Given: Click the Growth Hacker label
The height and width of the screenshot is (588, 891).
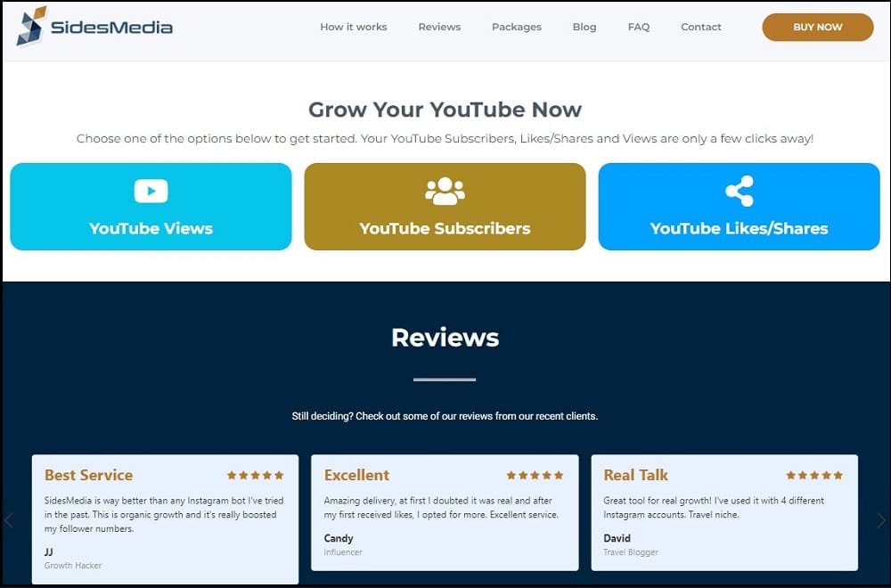Looking at the screenshot, I should [73, 565].
